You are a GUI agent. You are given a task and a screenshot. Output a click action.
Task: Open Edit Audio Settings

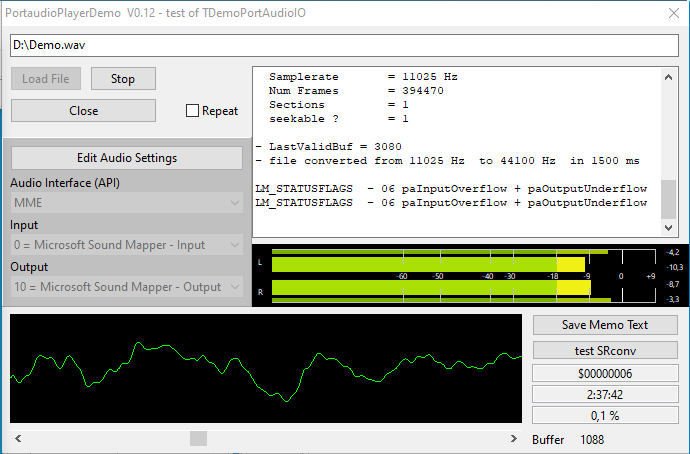(126, 158)
